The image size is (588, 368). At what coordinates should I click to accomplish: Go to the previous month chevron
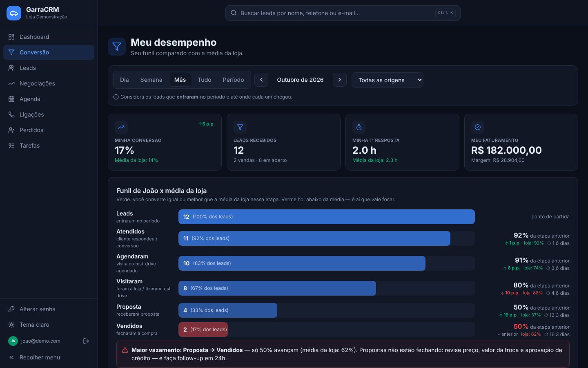point(261,80)
